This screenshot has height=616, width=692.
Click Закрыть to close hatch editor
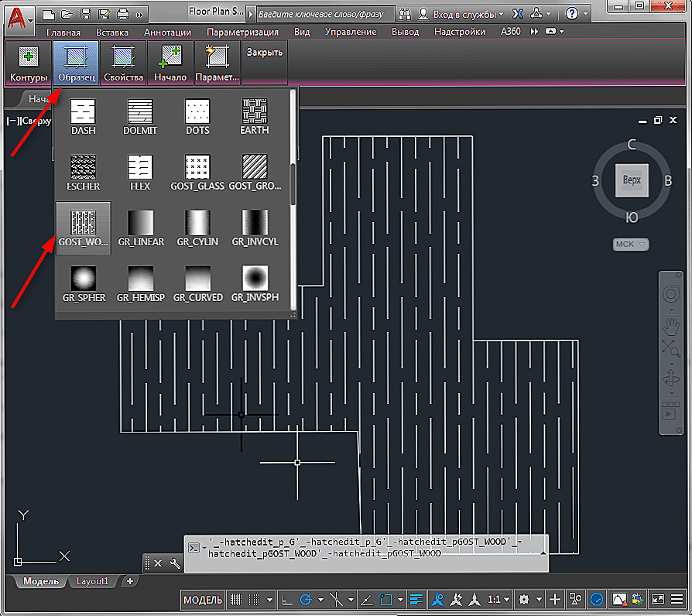[x=265, y=53]
